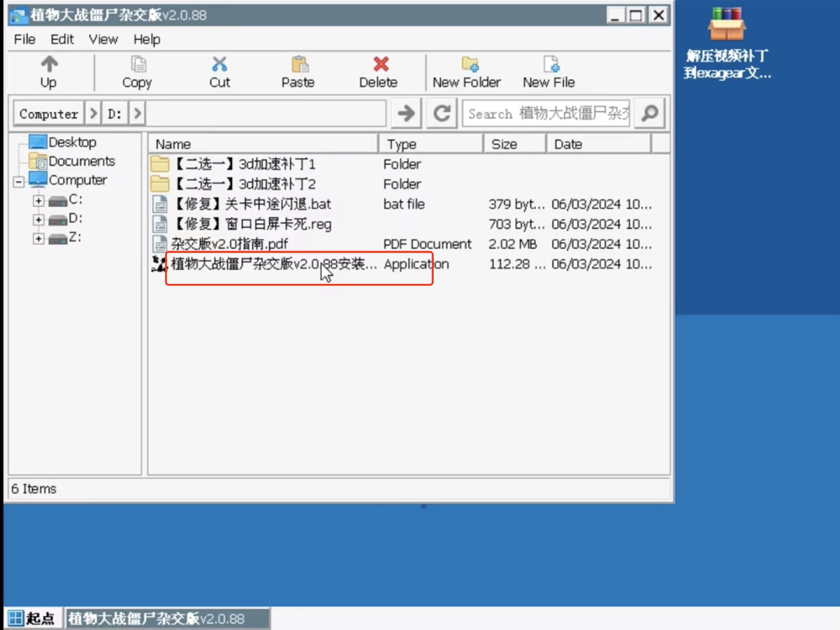This screenshot has width=840, height=630.
Task: Sort the list by Type column
Action: pos(431,144)
